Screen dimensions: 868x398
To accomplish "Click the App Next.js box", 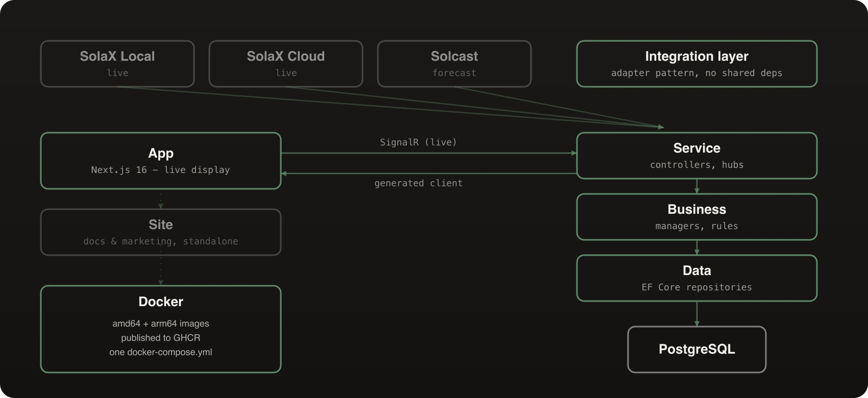I will [161, 161].
